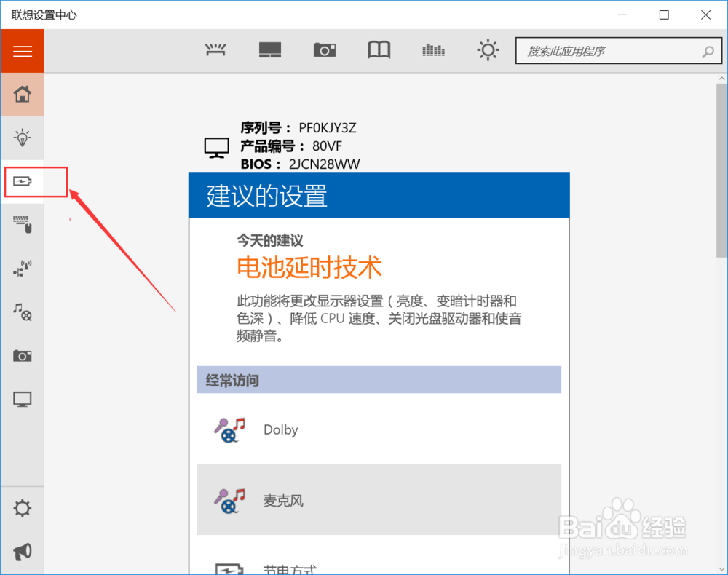The image size is (728, 575).
Task: Click the magnifier search icon
Action: [708, 52]
